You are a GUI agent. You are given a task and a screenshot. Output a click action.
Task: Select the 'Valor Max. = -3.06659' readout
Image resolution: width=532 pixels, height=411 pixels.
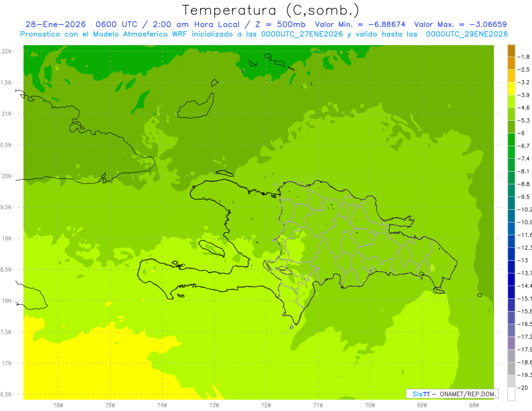pos(460,24)
